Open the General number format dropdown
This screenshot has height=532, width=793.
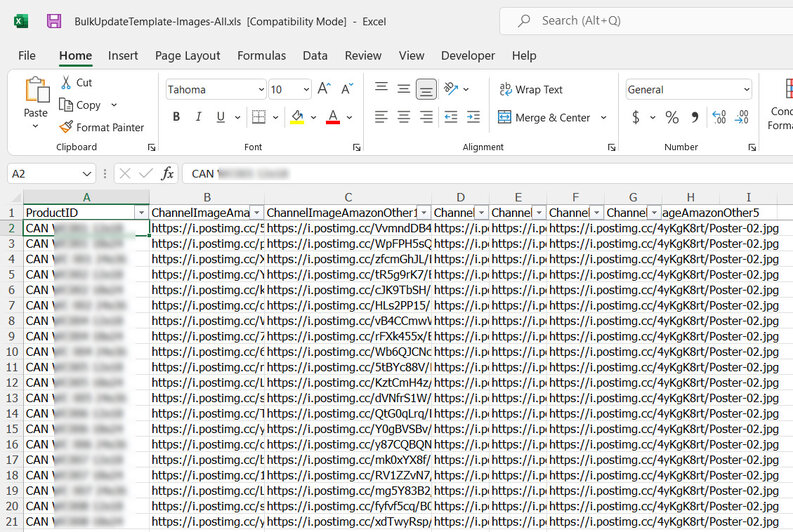click(x=746, y=90)
